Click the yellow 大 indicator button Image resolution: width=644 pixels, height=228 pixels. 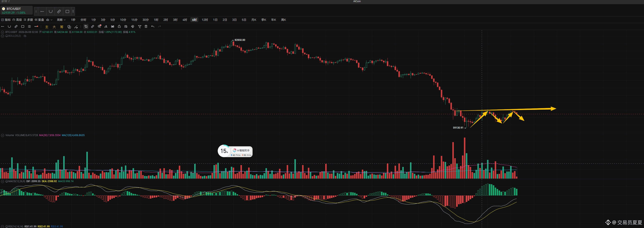[54, 27]
